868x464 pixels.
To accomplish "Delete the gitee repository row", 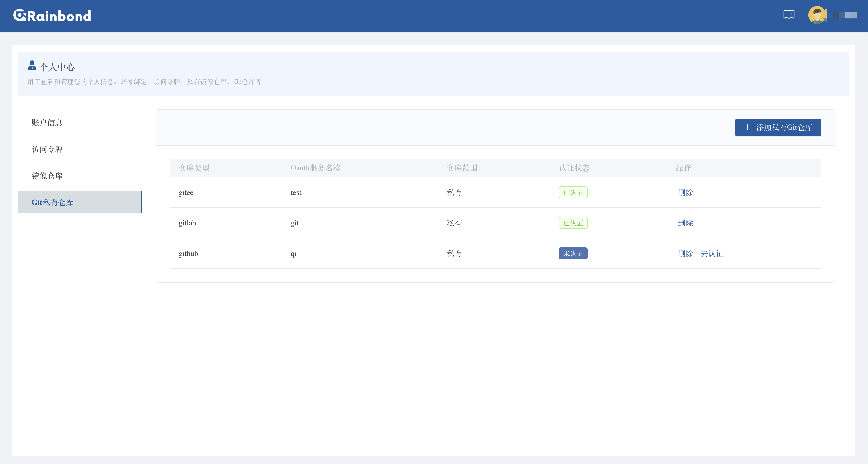I will 685,192.
